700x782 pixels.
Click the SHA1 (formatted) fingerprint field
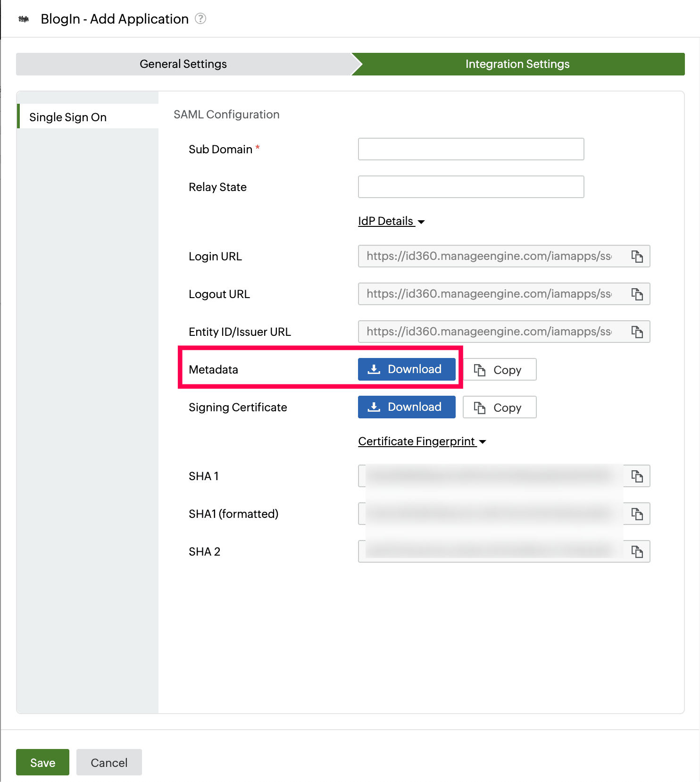(x=504, y=514)
